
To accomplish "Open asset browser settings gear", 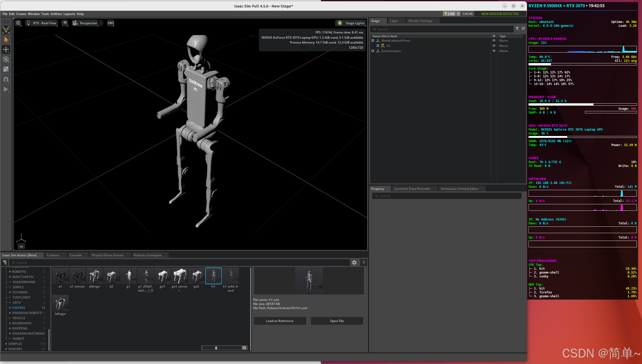I will pyautogui.click(x=354, y=263).
